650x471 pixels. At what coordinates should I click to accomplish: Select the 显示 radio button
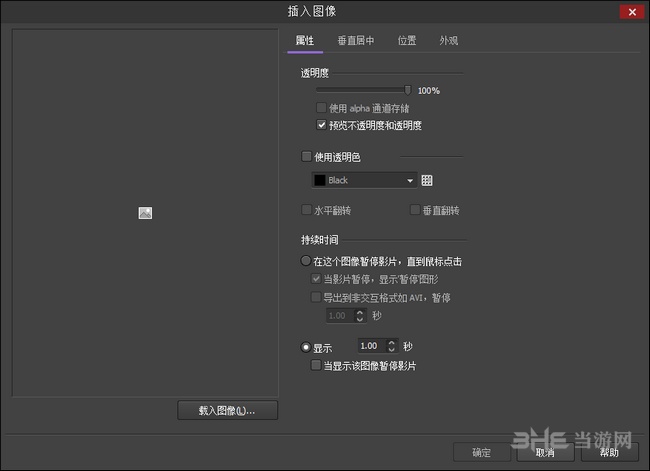coord(306,347)
